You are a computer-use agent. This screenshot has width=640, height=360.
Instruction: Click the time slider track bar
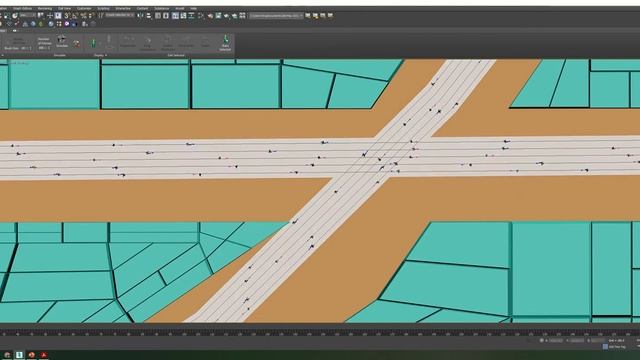pos(320,333)
